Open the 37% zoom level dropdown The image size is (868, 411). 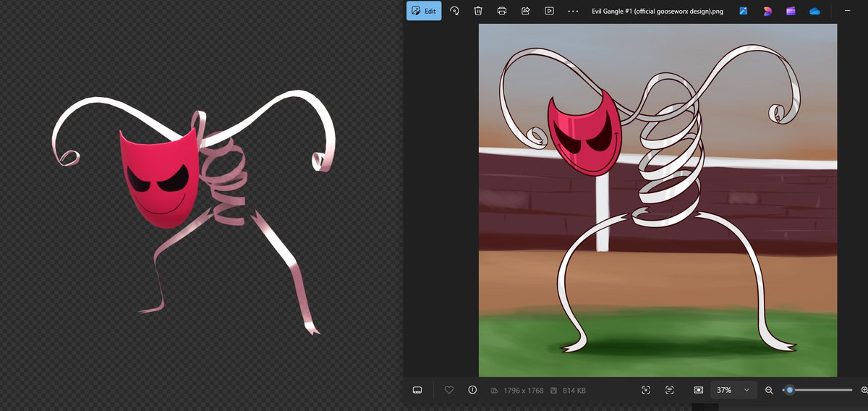coord(734,390)
